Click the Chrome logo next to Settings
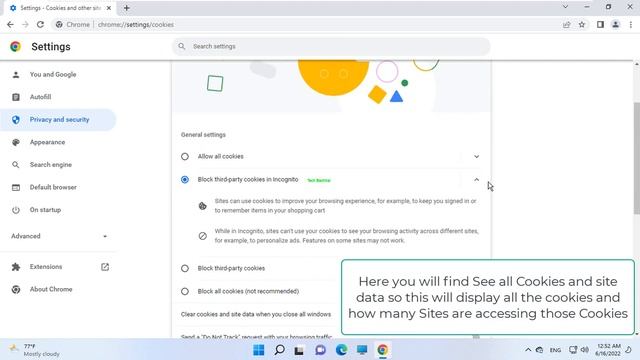Image resolution: width=640 pixels, height=360 pixels. tap(16, 47)
